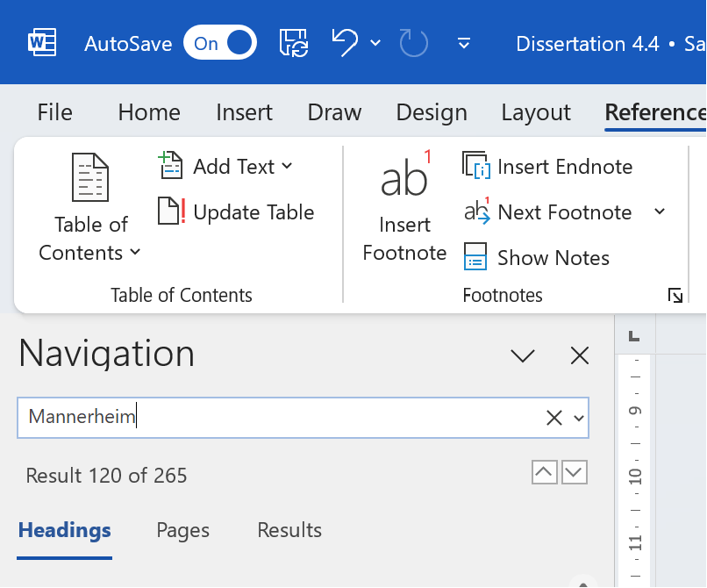Click the References tab

click(655, 112)
